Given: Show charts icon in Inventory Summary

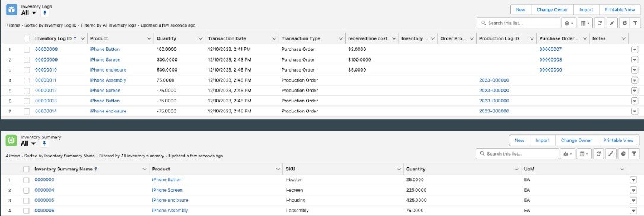Looking at the screenshot, I should [x=624, y=154].
